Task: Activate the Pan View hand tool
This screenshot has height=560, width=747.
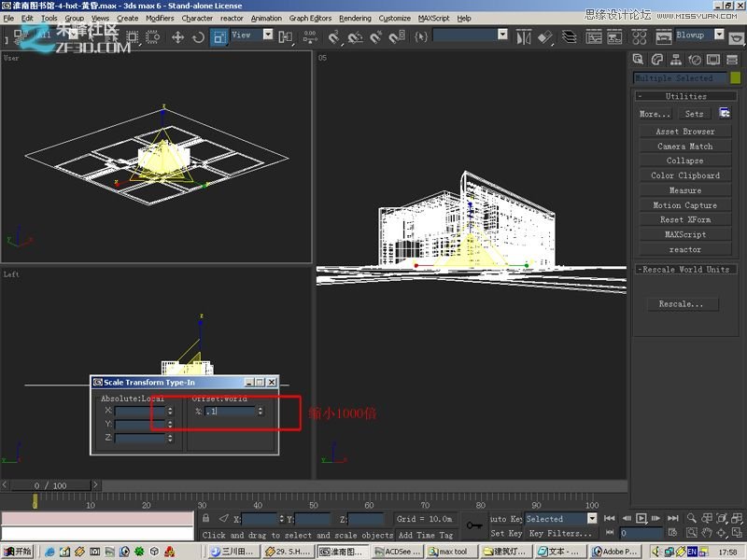Action: [x=708, y=532]
